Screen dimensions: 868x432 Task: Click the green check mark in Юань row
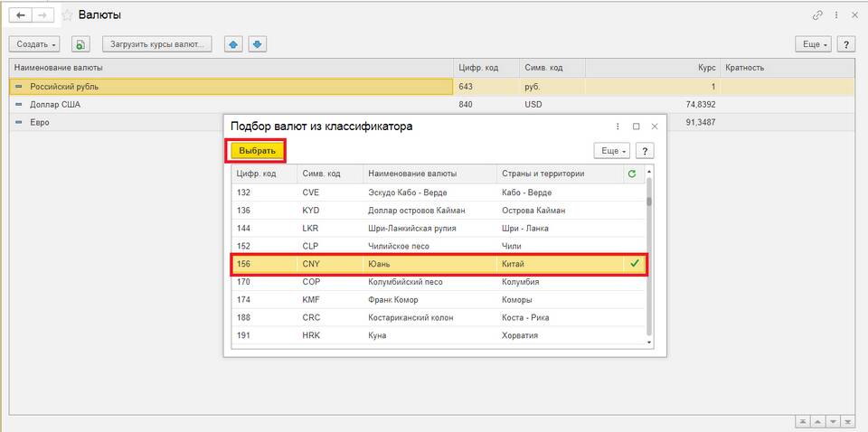[635, 264]
